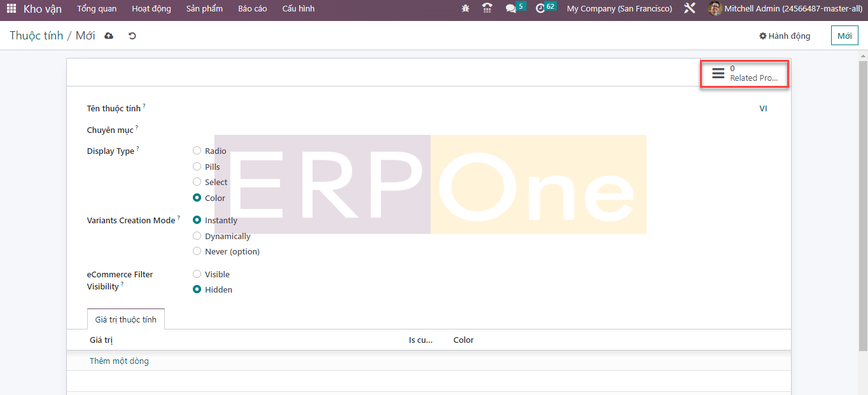This screenshot has height=395, width=868.
Task: Open the apps grid home menu
Action: (11, 9)
